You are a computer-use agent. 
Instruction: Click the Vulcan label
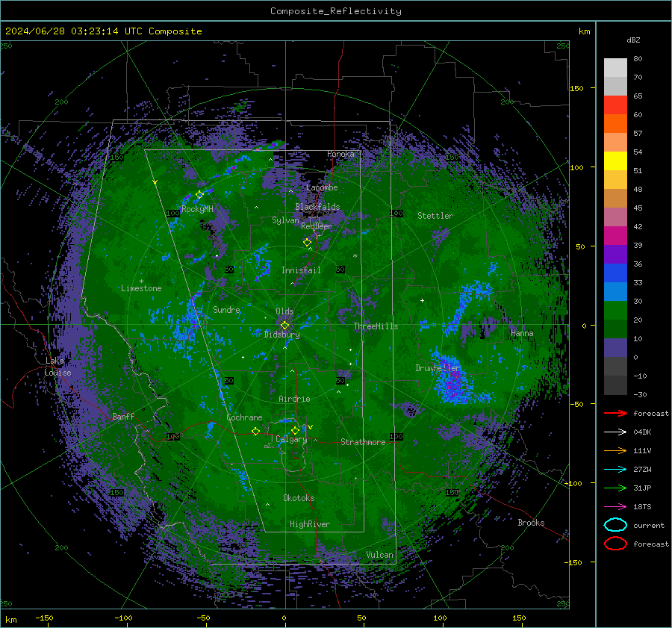380,555
